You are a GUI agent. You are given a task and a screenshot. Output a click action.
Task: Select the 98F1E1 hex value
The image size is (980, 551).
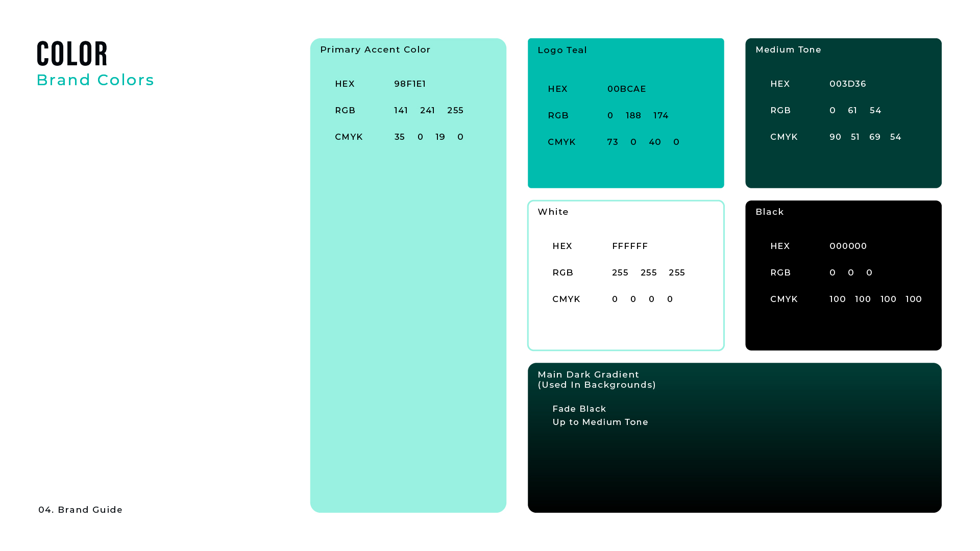[x=410, y=84]
